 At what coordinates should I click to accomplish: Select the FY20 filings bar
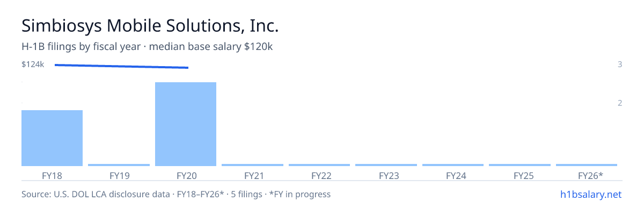(x=186, y=124)
